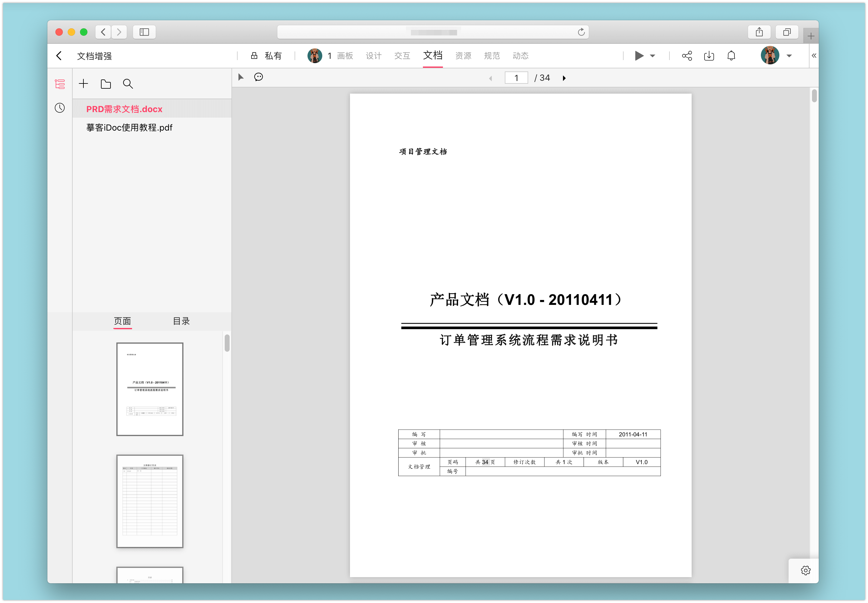Image resolution: width=868 pixels, height=603 pixels.
Task: Click the document viewer vertical scrollbar
Action: [814, 96]
